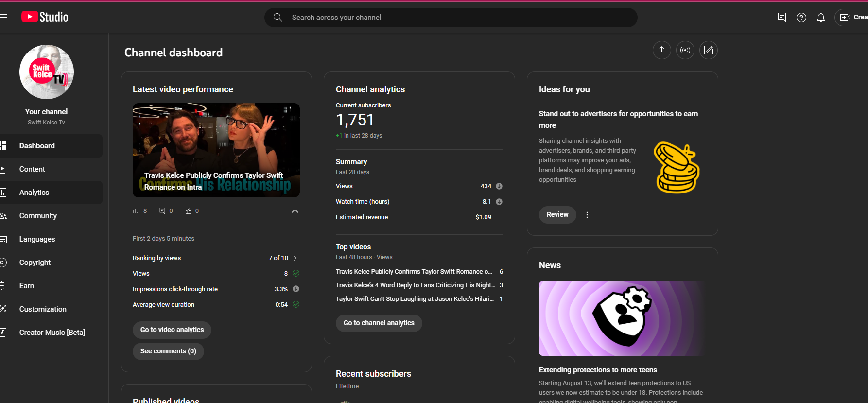Click the Review button in Ideas
Viewport: 868px width, 403px height.
click(x=557, y=215)
